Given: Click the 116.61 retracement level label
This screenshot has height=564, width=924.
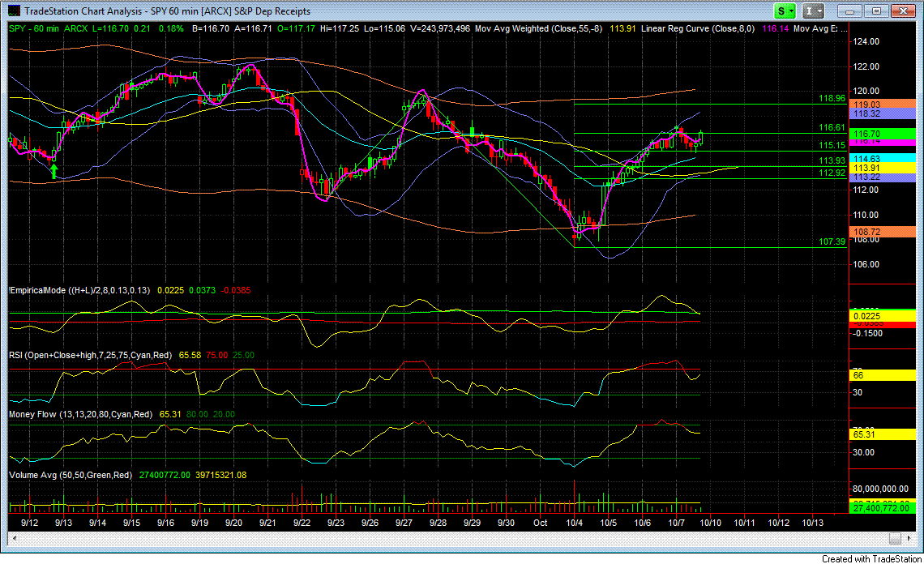Looking at the screenshot, I should [832, 127].
